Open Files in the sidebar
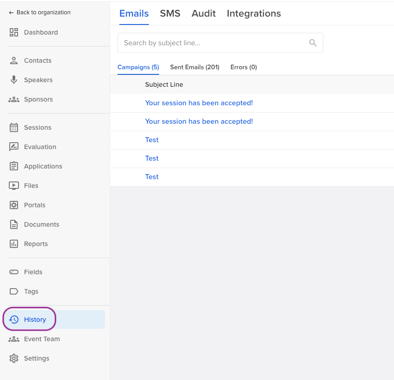The width and height of the screenshot is (394, 380). pos(31,185)
